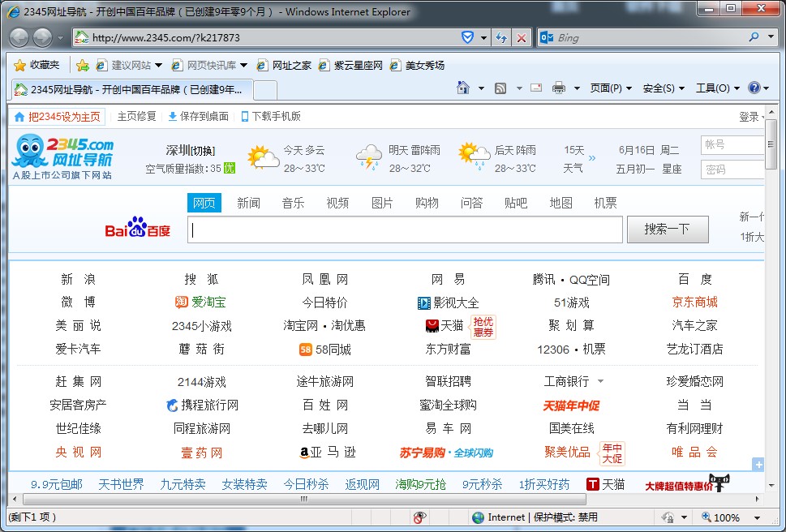Click the 美女秀场 favorites bar link
Image resolution: width=786 pixels, height=532 pixels.
[x=418, y=65]
